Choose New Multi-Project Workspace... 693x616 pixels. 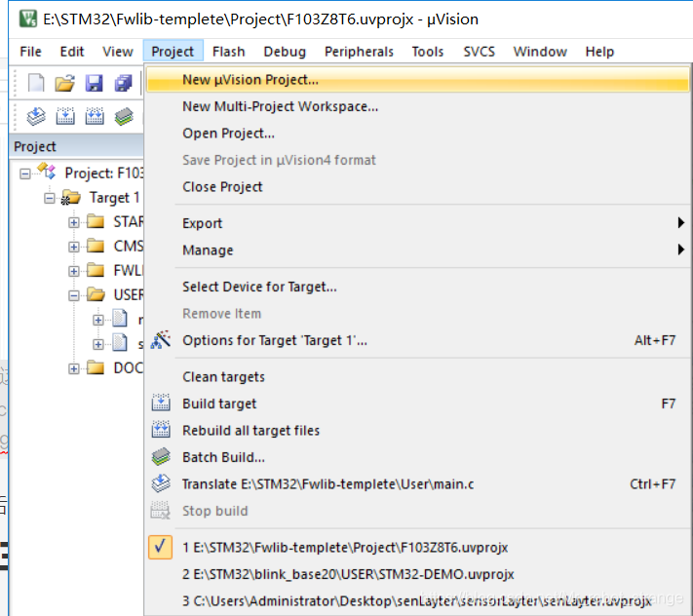click(x=418, y=106)
